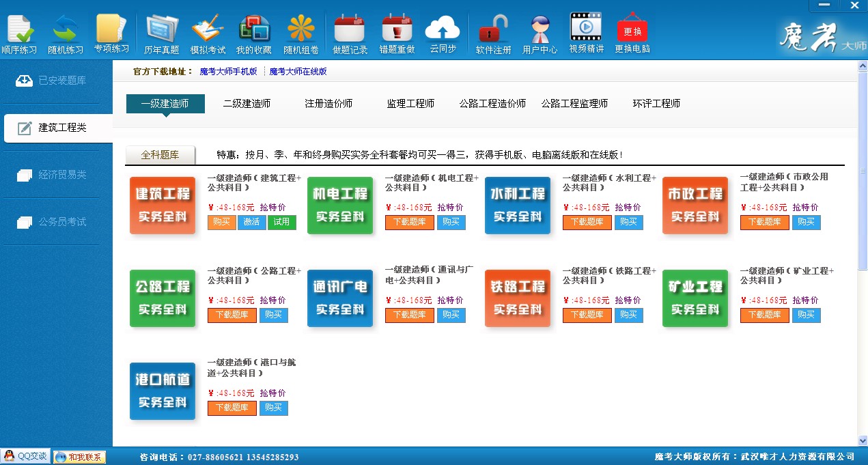Screen dimensions: 868x465
Task: Select 二级建造师 tab
Action: pos(247,104)
